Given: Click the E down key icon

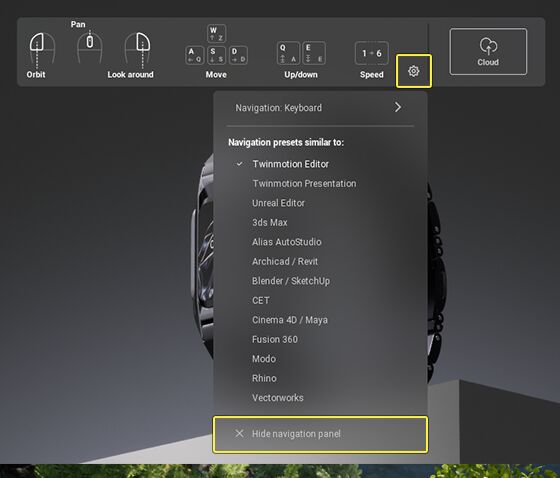Looking at the screenshot, I should (x=314, y=53).
